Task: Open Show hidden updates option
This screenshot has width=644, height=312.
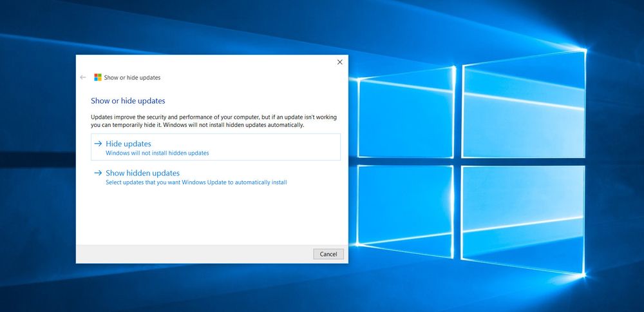Action: click(x=216, y=177)
